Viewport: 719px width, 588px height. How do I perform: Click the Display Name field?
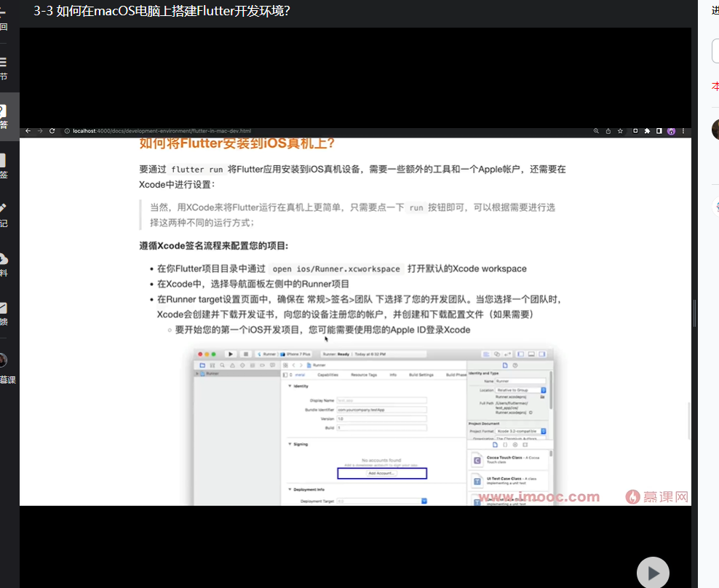tap(381, 400)
